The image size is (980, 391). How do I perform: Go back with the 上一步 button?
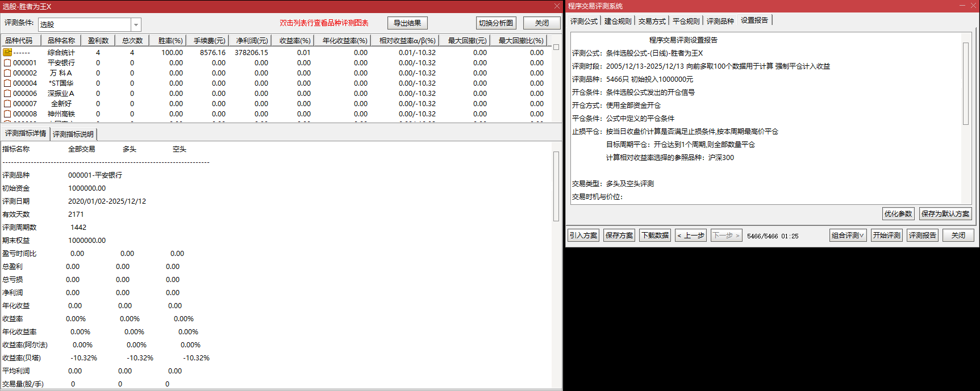click(x=691, y=236)
